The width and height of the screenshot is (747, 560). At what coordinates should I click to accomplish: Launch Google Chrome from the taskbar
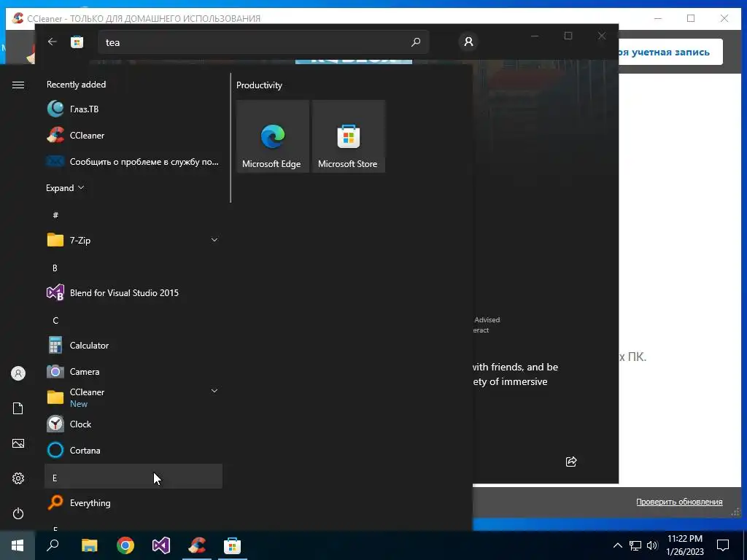[x=125, y=545]
